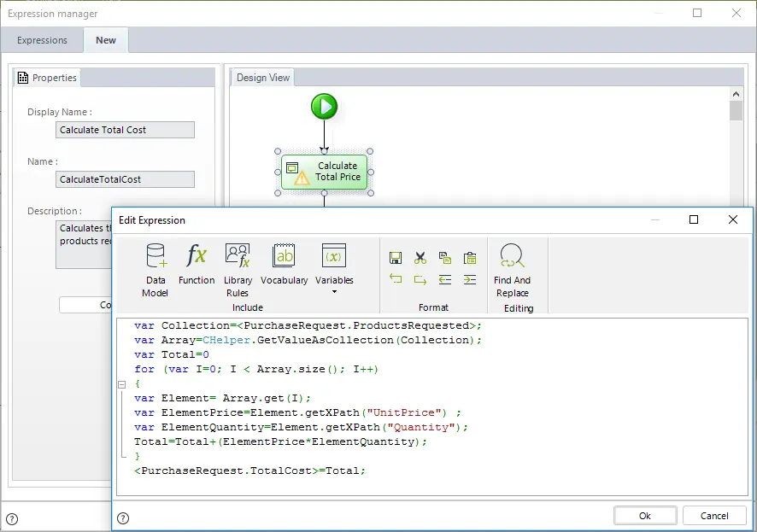
Task: Click the Design View scrollbar thumb
Action: click(736, 110)
